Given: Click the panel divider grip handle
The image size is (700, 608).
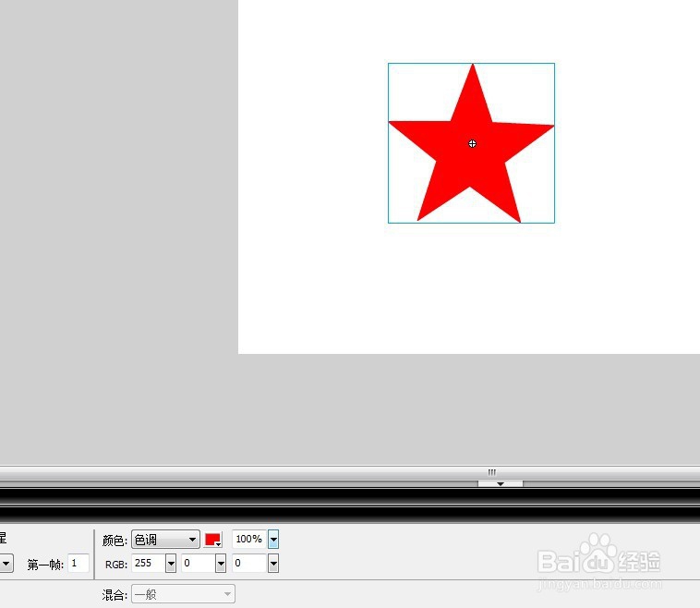Looking at the screenshot, I should [x=491, y=472].
